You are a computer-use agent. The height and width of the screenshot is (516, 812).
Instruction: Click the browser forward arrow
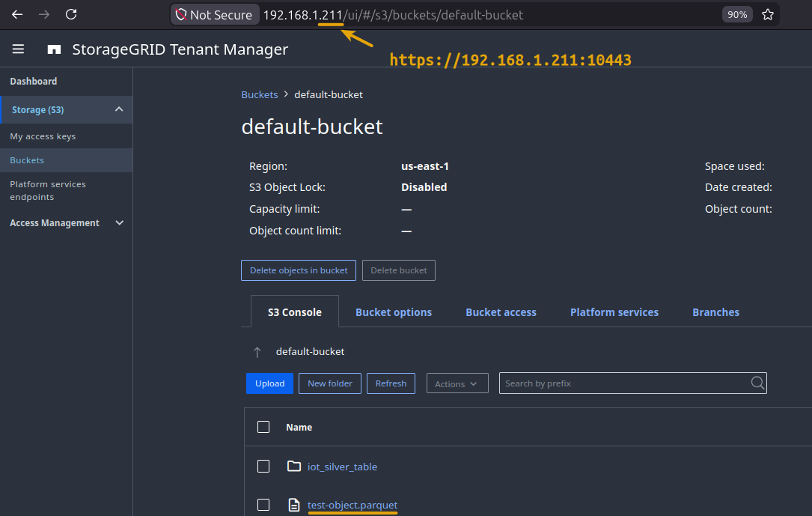pyautogui.click(x=44, y=14)
